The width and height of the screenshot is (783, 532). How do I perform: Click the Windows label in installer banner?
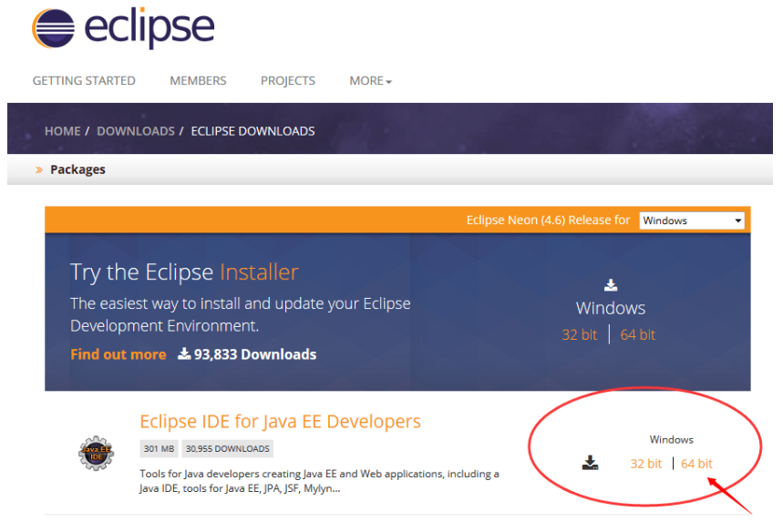[x=611, y=309]
